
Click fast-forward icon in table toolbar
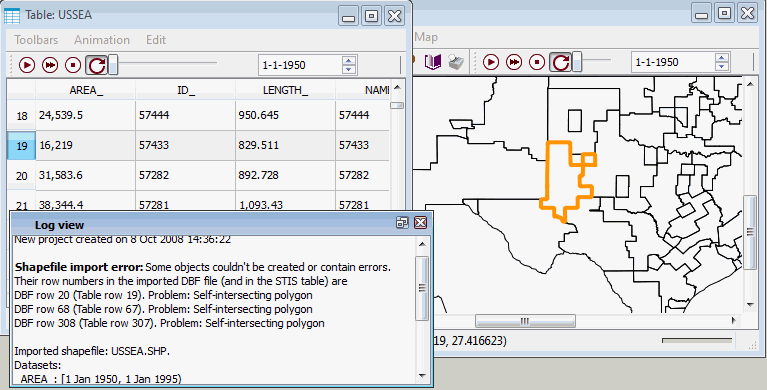pos(50,65)
